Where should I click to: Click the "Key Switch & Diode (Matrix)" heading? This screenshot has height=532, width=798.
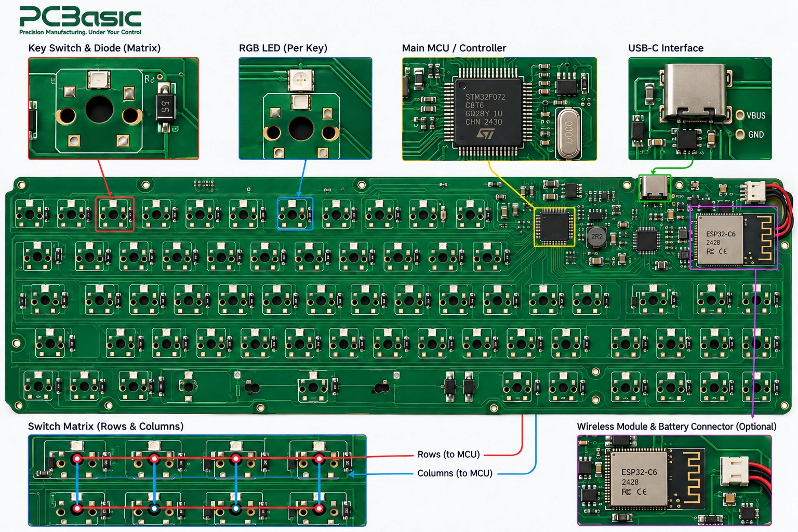pyautogui.click(x=94, y=48)
